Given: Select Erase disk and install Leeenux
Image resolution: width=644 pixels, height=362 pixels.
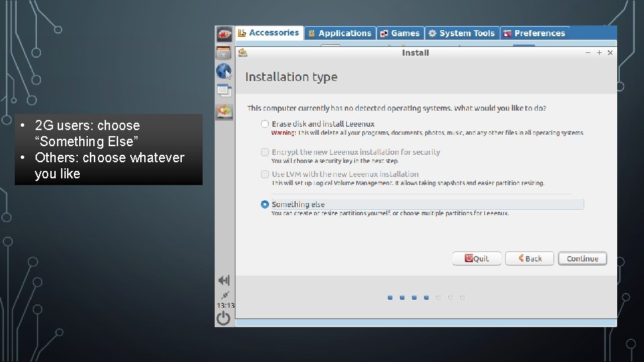Looking at the screenshot, I should (x=265, y=124).
